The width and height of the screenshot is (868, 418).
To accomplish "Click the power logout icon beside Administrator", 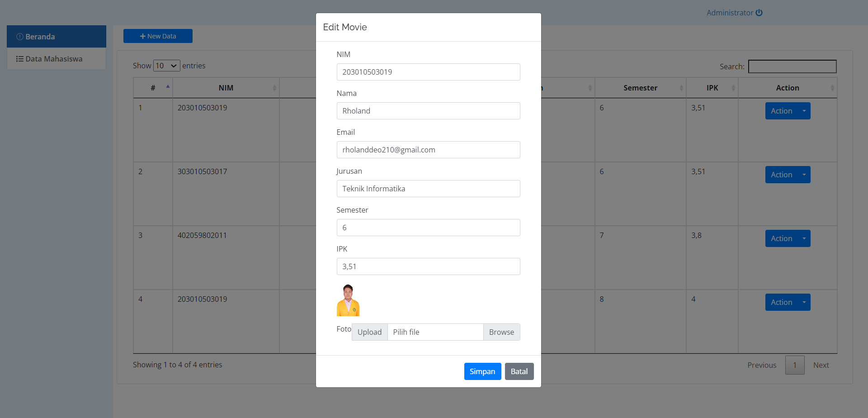I will click(759, 12).
